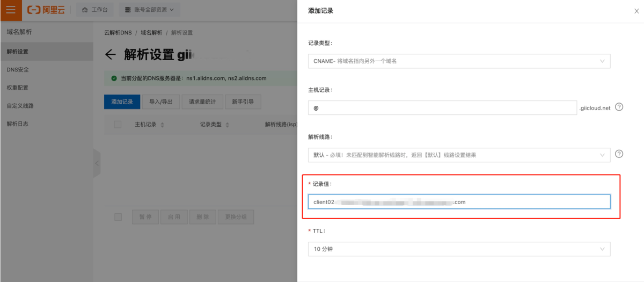This screenshot has height=282, width=644.
Task: Open 解析日志 in the sidebar
Action: point(18,124)
